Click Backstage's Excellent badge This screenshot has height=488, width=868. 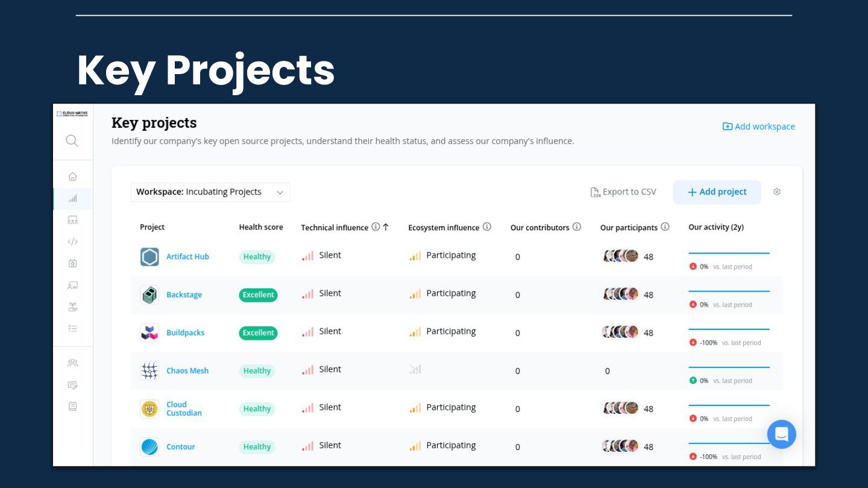(259, 295)
